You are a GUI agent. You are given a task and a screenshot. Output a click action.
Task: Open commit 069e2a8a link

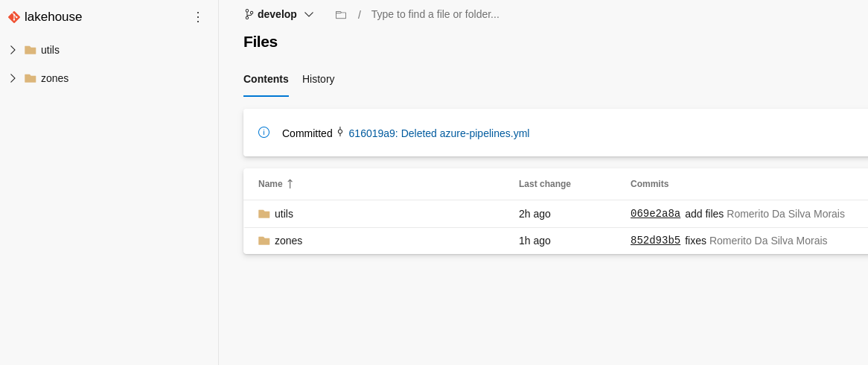point(655,214)
